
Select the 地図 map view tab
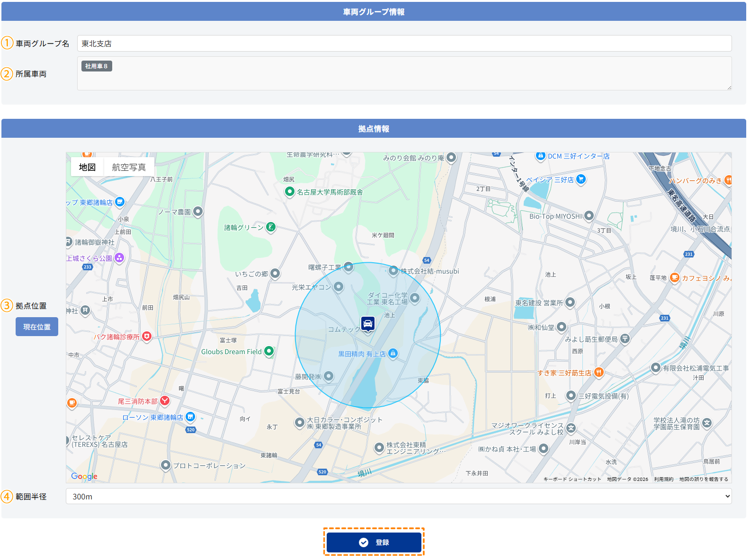(x=87, y=167)
